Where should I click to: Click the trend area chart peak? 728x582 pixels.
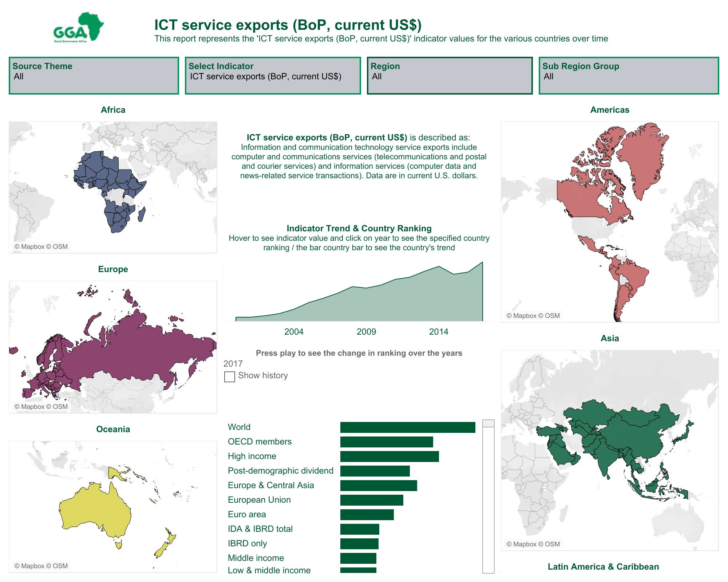tap(482, 263)
